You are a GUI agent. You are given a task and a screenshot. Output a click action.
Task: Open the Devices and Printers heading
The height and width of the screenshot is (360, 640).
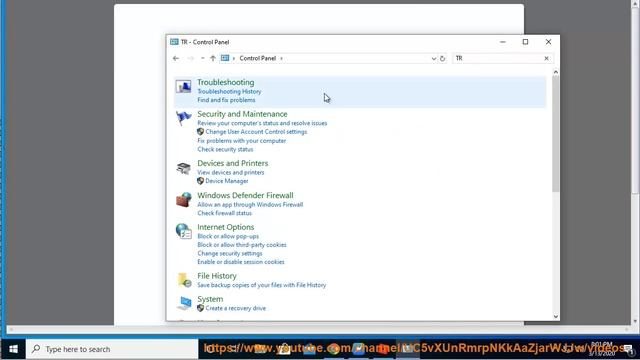click(x=233, y=163)
